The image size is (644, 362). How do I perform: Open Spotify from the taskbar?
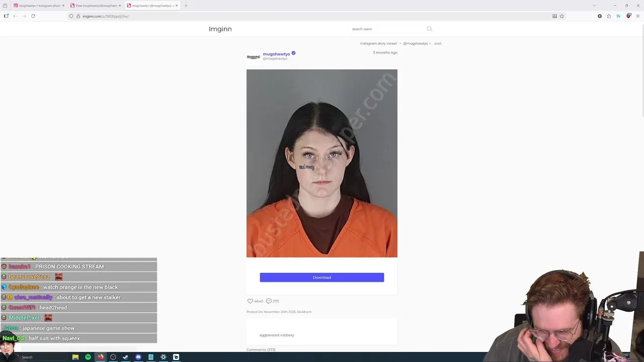88,357
